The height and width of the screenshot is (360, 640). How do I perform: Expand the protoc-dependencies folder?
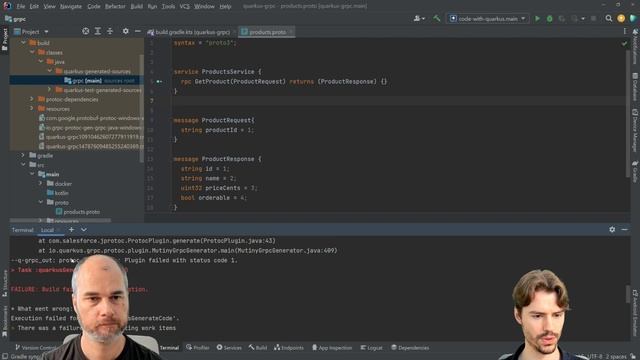(32, 99)
